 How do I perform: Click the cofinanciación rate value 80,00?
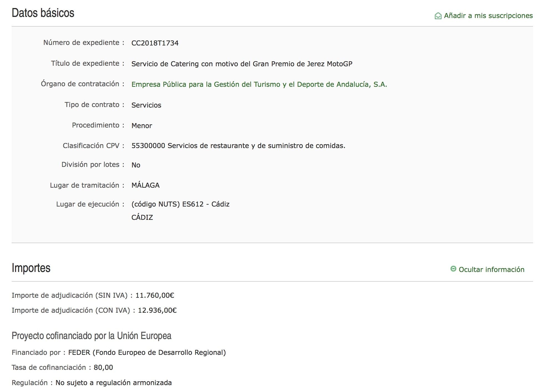(x=103, y=367)
